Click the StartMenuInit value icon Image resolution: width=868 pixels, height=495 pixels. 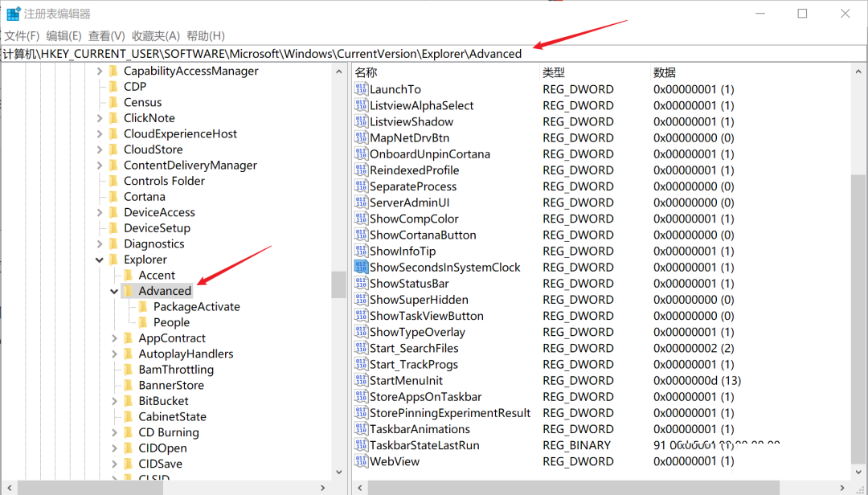point(361,380)
